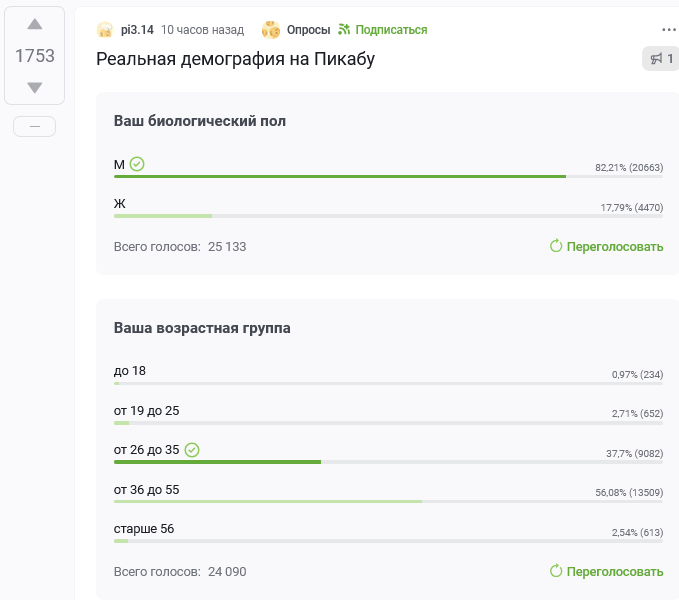Screen dimensions: 679x600
Task: Choose the от 19 до 25 age group
Action: [x=146, y=411]
